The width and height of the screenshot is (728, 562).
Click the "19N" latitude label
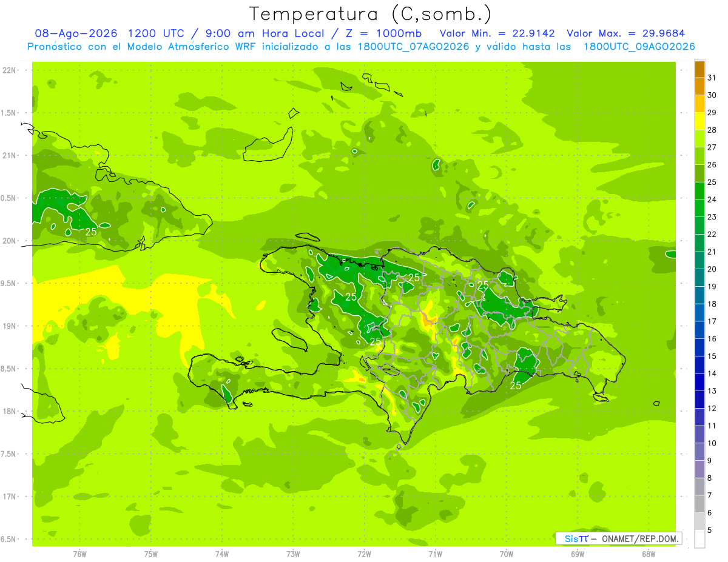point(9,326)
